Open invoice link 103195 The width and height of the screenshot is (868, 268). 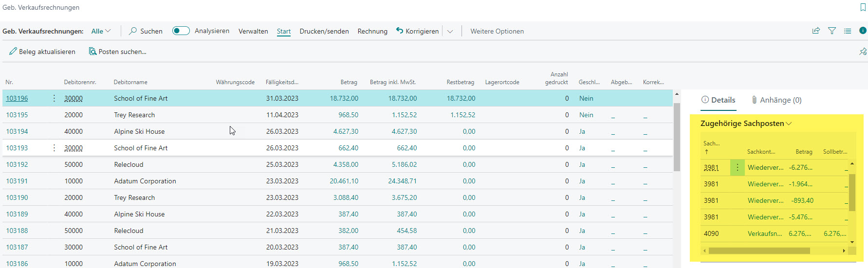click(x=17, y=115)
